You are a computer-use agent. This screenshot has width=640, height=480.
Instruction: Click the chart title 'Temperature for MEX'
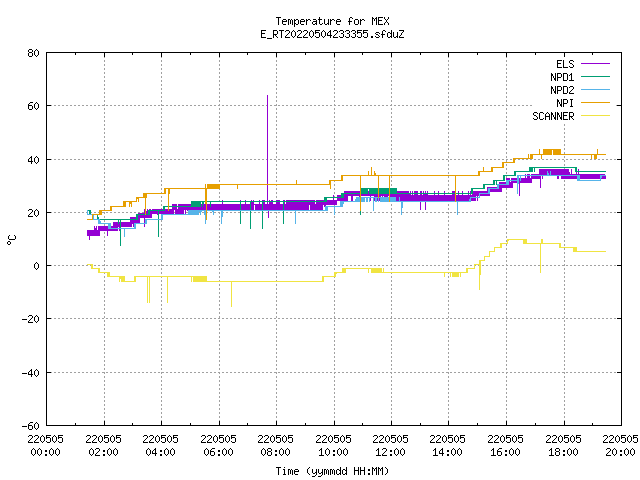tap(332, 21)
